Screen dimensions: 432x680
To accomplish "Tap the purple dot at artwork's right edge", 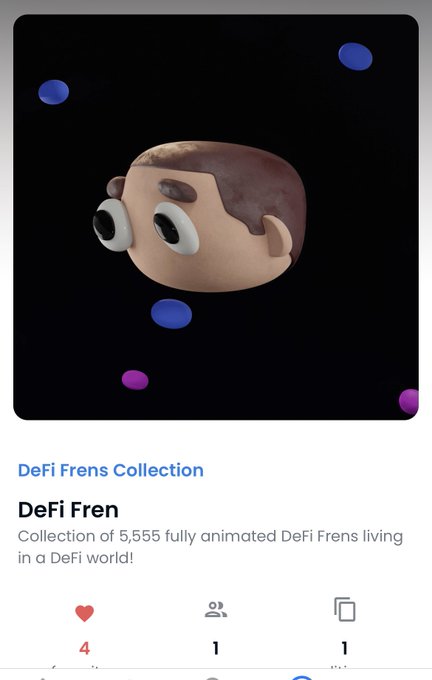I will tap(409, 401).
